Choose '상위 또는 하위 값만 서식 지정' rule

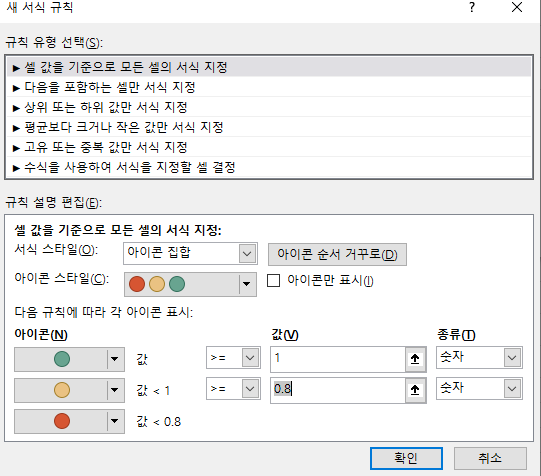(269, 107)
